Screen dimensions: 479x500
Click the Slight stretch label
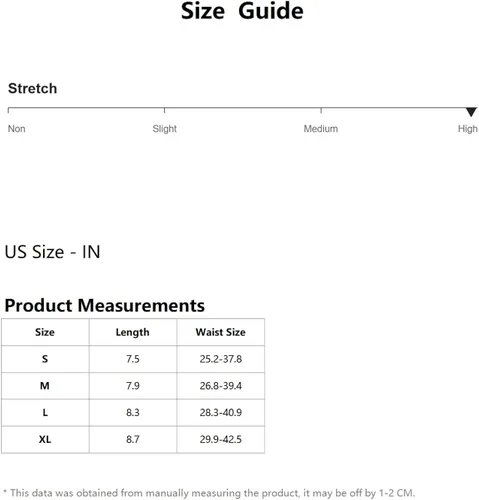(x=165, y=129)
